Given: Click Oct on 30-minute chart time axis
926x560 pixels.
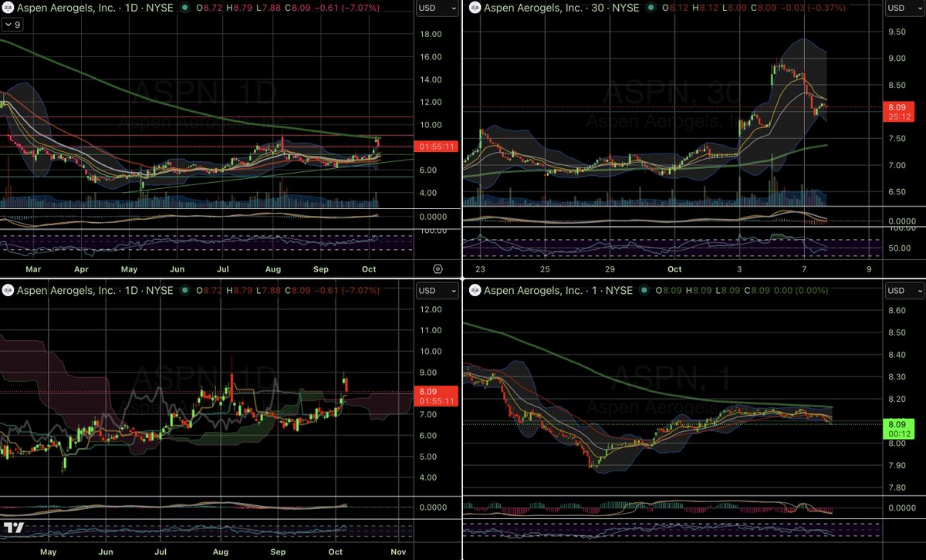Looking at the screenshot, I should tap(675, 270).
